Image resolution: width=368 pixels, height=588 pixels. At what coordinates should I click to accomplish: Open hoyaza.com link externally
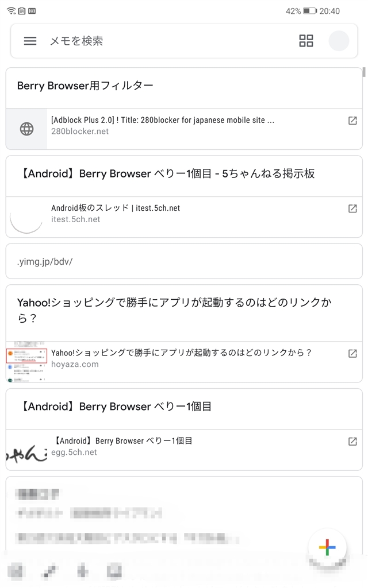tap(352, 354)
